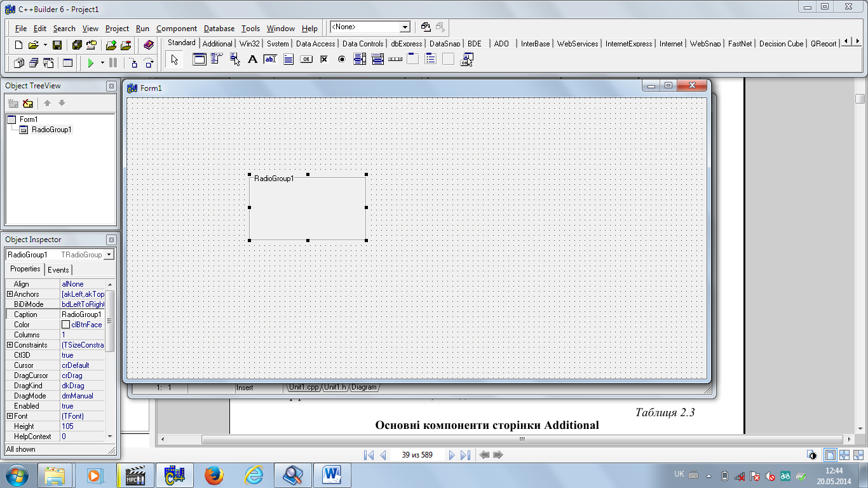The height and width of the screenshot is (488, 868).
Task: Switch to the Unit1.h editor tab
Action: pos(335,387)
